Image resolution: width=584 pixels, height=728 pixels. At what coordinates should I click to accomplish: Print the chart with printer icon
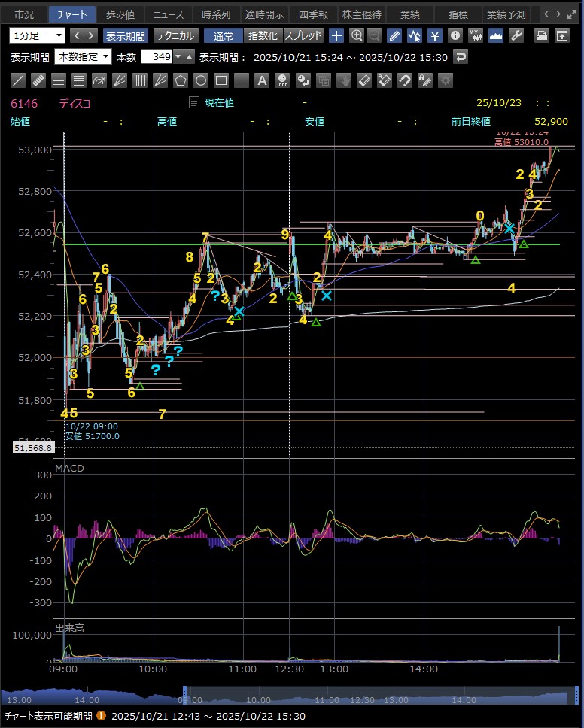tap(542, 35)
